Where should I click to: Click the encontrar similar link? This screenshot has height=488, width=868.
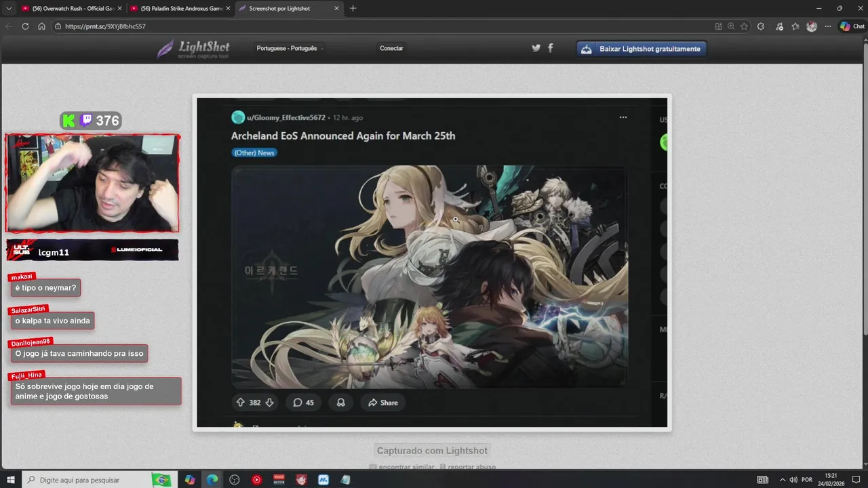click(x=406, y=467)
